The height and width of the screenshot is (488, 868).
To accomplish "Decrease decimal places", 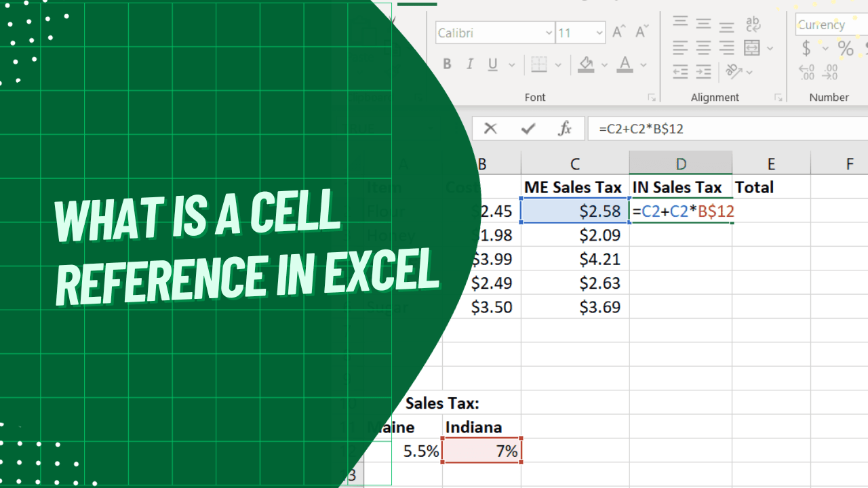I will (x=829, y=72).
